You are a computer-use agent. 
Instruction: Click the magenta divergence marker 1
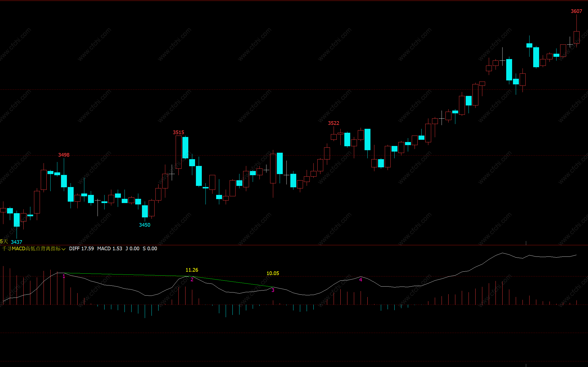pos(64,276)
